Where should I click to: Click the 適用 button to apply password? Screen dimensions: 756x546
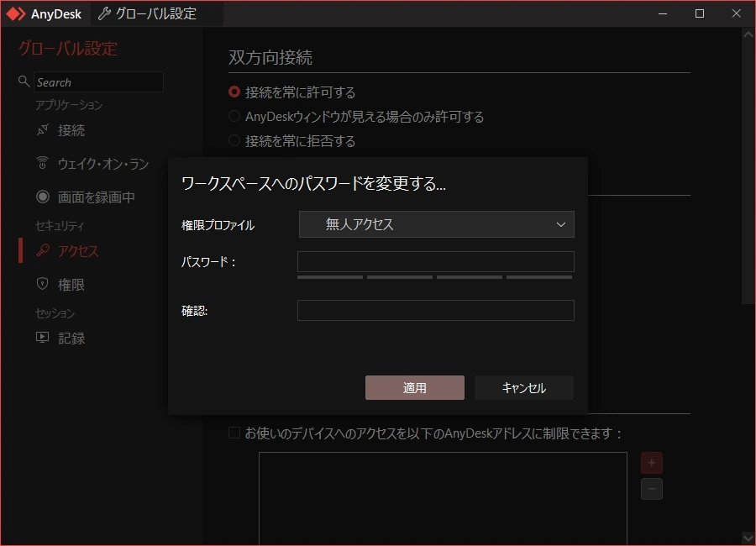414,387
